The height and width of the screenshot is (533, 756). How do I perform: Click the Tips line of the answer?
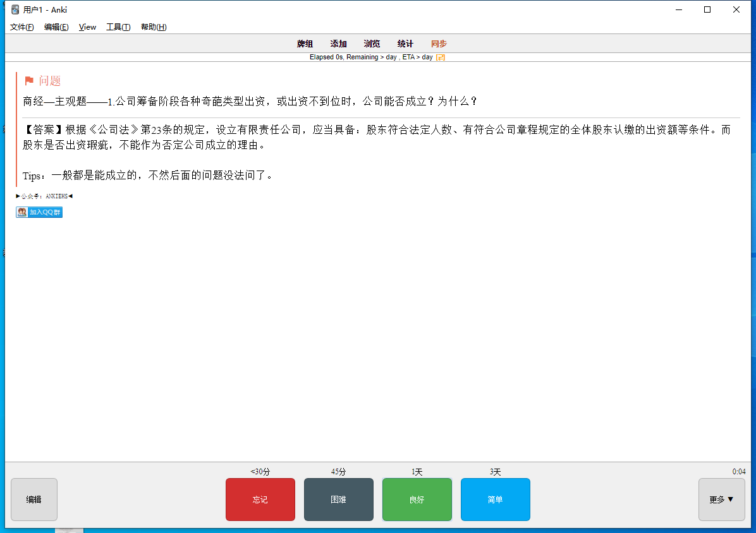pyautogui.click(x=149, y=176)
